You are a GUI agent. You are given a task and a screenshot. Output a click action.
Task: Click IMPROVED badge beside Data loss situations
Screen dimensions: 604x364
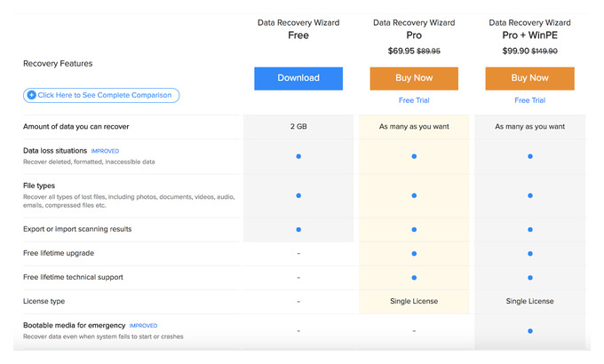pos(105,151)
